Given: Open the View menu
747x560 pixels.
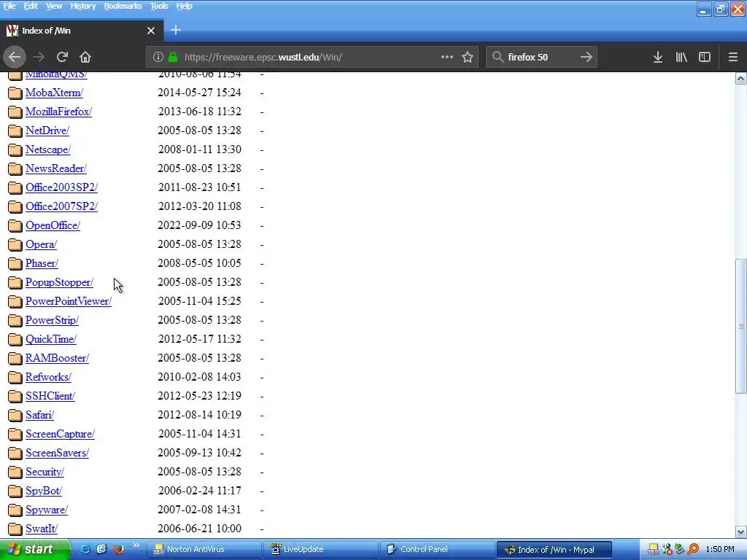Looking at the screenshot, I should 54,6.
